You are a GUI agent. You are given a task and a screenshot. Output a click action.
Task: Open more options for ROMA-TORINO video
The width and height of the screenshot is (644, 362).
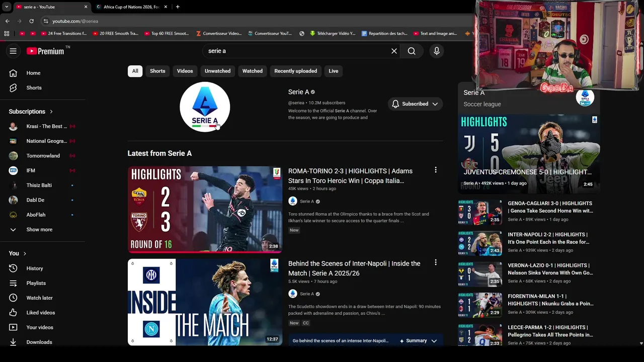[x=436, y=170]
